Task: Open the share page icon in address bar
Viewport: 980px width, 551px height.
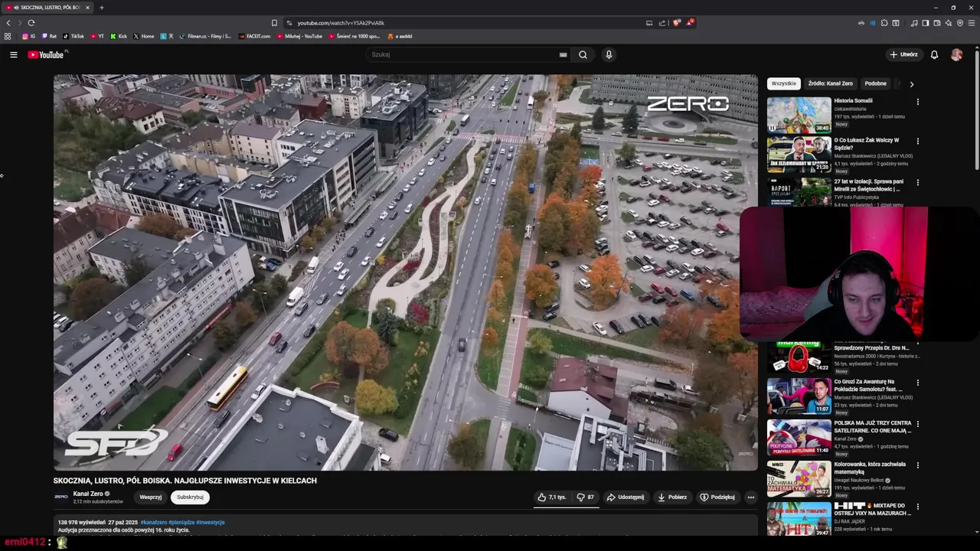Action: (661, 23)
